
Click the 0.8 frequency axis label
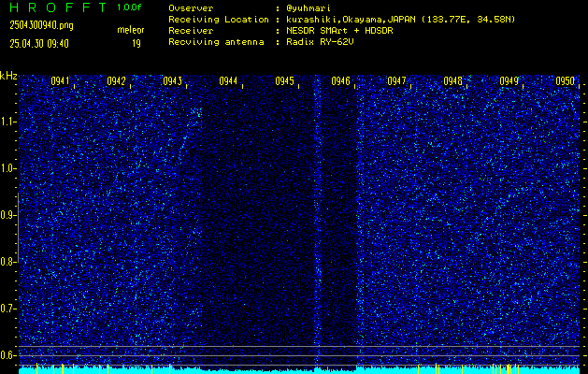7,262
